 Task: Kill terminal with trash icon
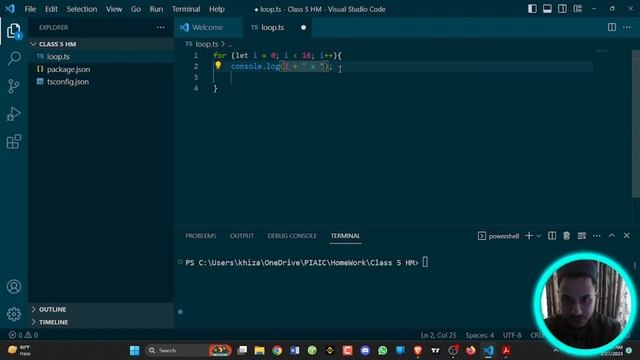tap(567, 236)
